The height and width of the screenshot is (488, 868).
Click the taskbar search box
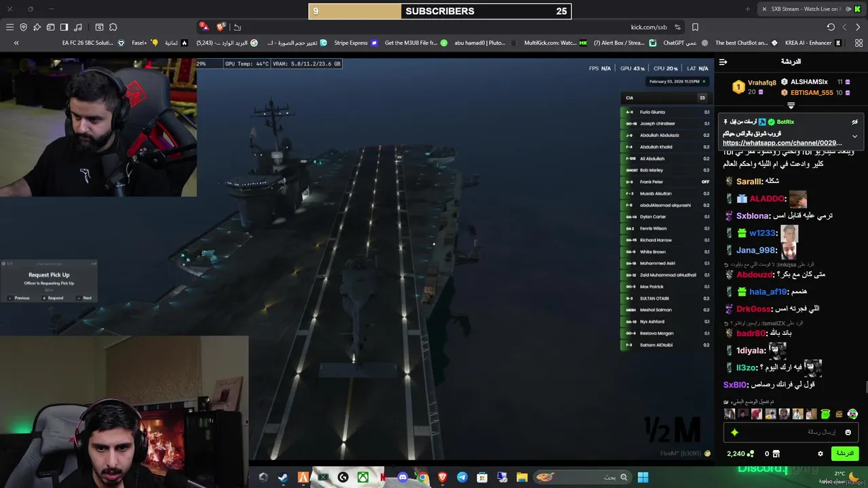coord(583,477)
